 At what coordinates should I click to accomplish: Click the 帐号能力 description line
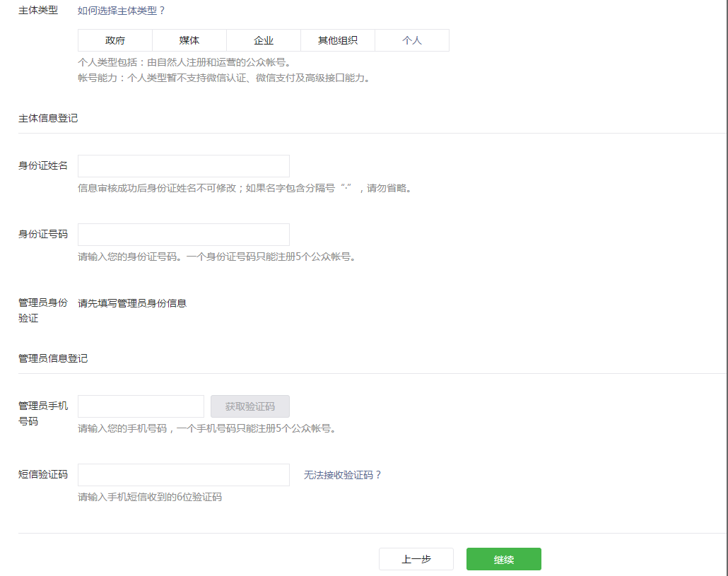pos(224,78)
